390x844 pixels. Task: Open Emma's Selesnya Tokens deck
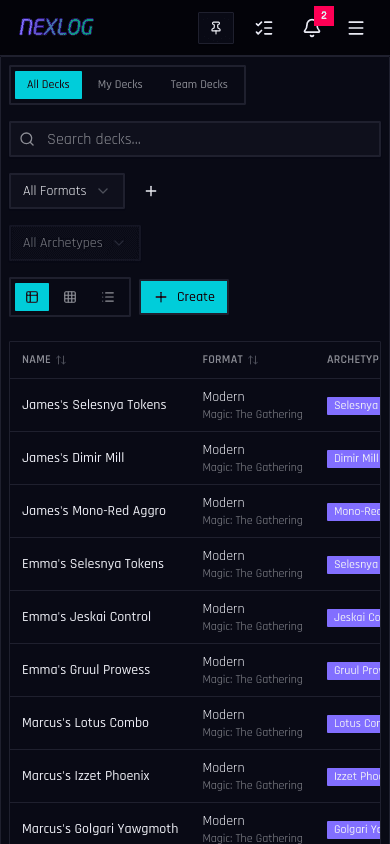93,564
